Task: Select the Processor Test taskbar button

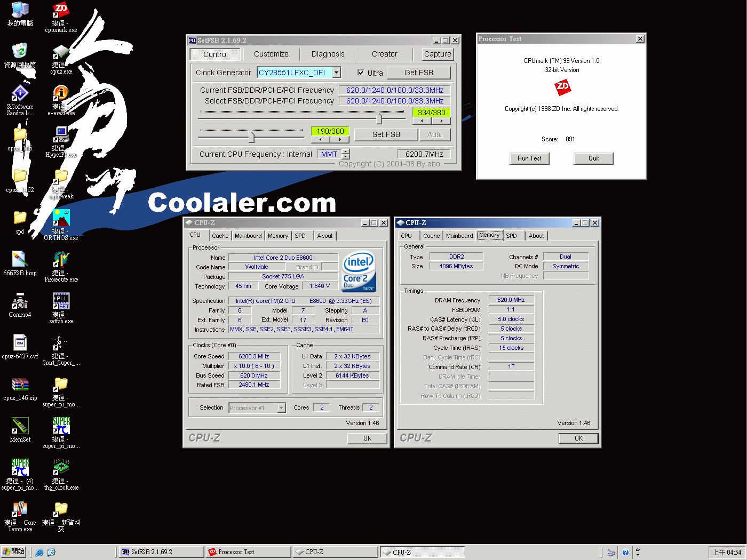Action: [x=248, y=552]
